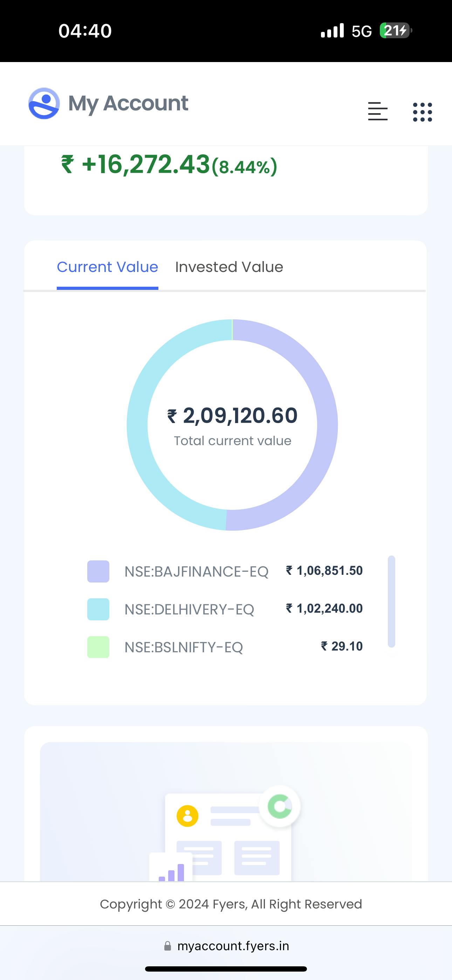
Task: Tap the lock icon beside the URL
Action: (x=167, y=946)
